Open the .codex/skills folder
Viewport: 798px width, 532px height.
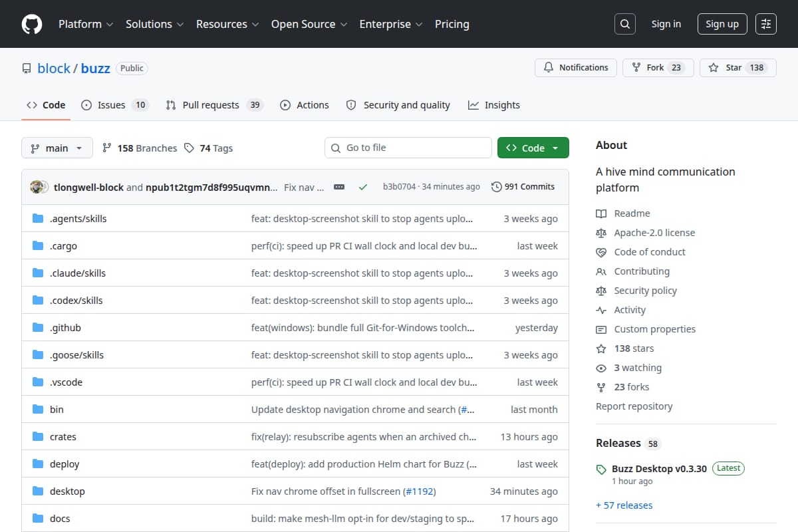tap(76, 301)
